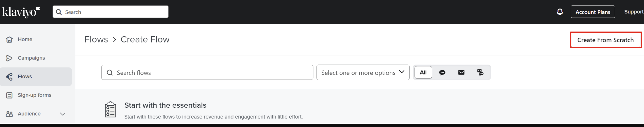Click the Flows share-nodes icon

[x=9, y=77]
